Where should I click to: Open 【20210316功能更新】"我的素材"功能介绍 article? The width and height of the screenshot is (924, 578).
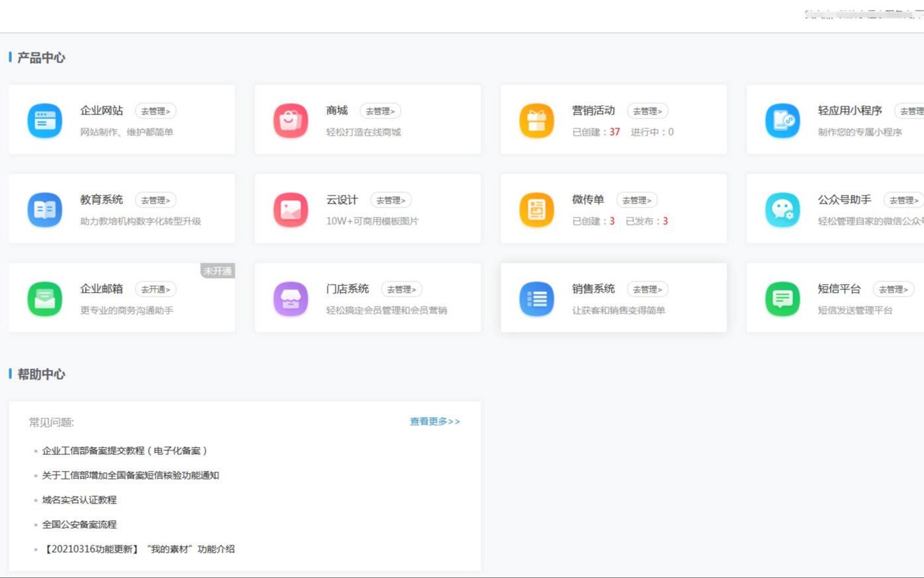(138, 549)
